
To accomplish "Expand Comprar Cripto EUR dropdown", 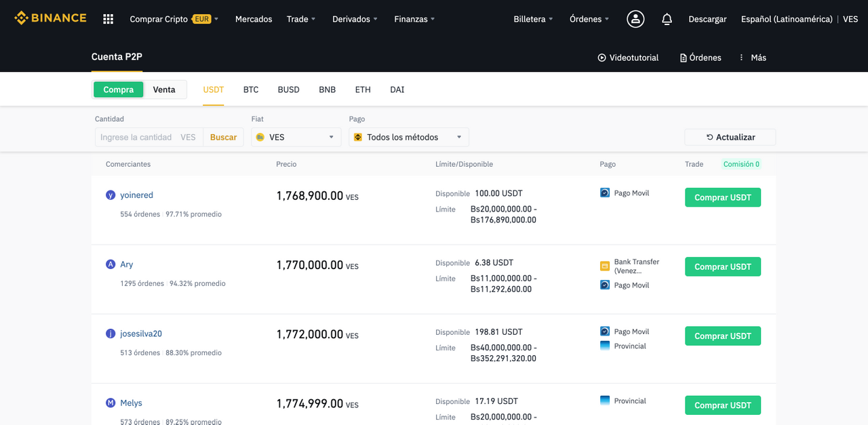I will 174,19.
